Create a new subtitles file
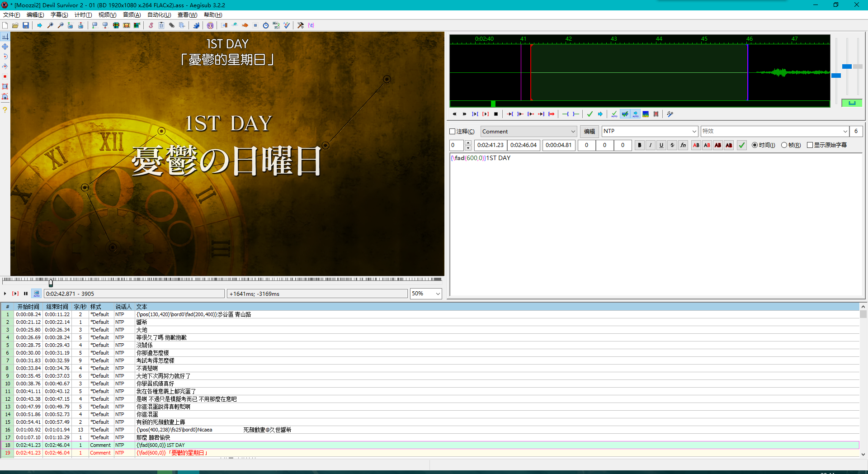This screenshot has height=474, width=868. (x=5, y=25)
